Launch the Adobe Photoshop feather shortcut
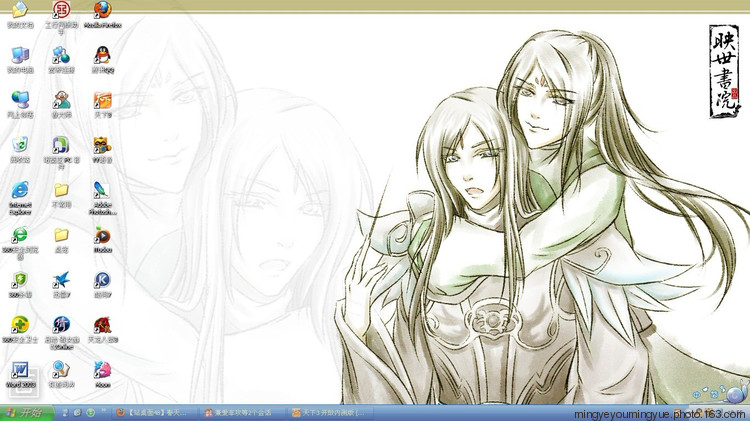Image resolution: width=750 pixels, height=421 pixels. point(102,190)
